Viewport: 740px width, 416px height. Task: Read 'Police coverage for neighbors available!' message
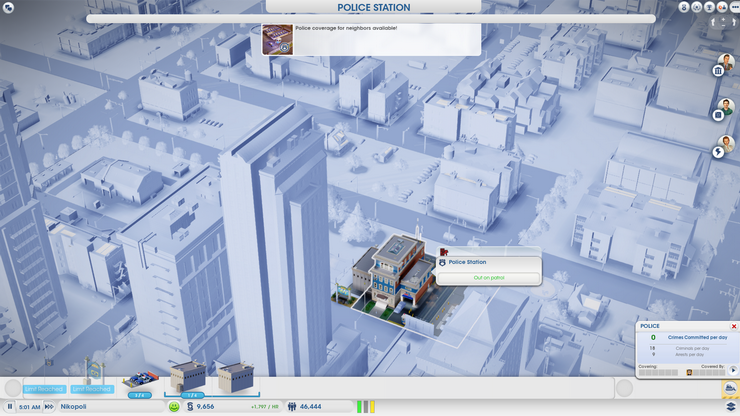(x=346, y=28)
